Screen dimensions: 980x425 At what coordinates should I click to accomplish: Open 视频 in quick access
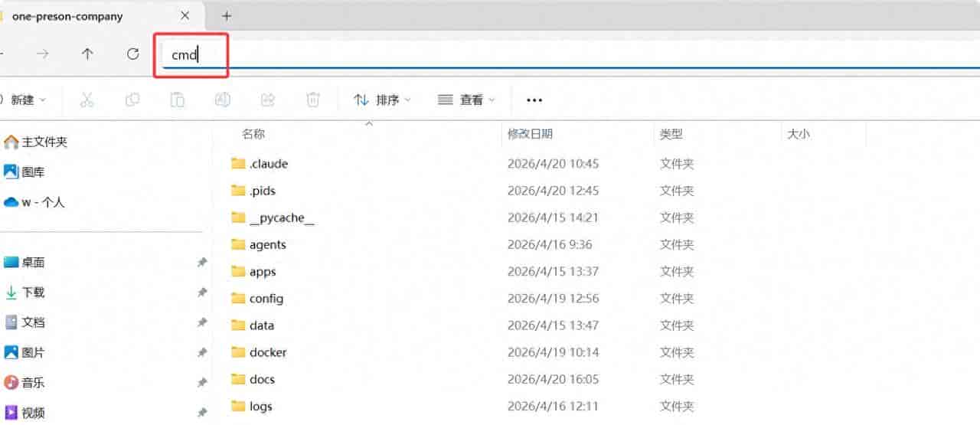click(25, 413)
